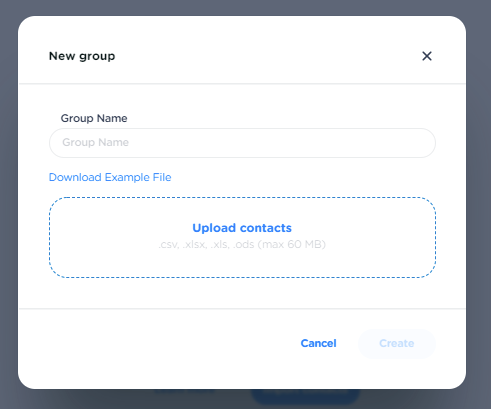Dismiss dialog by clicking the dimmed backdrop
The height and width of the screenshot is (409, 491).
[x=8, y=200]
